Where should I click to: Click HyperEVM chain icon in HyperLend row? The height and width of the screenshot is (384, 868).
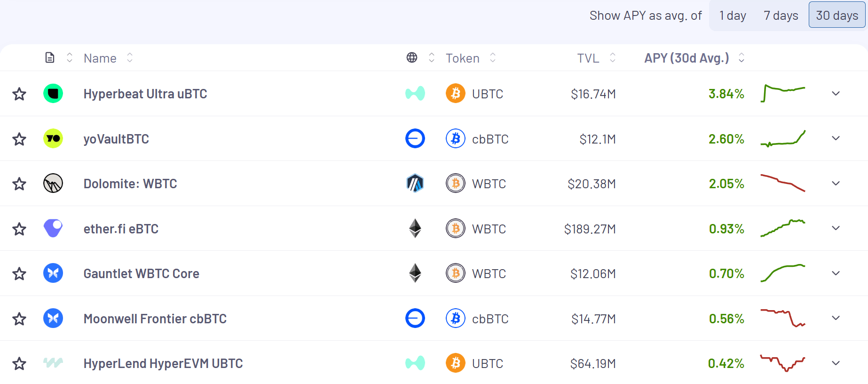(415, 363)
